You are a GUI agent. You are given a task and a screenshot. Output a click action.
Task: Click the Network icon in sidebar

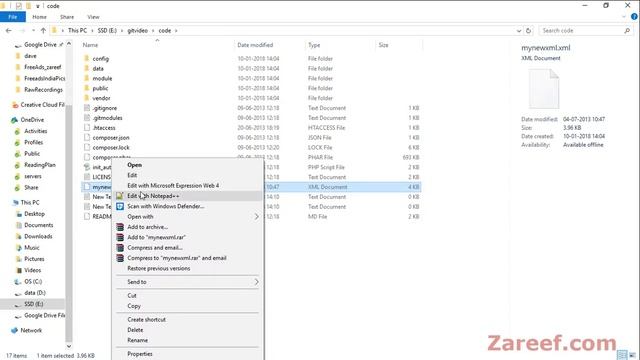click(15, 330)
